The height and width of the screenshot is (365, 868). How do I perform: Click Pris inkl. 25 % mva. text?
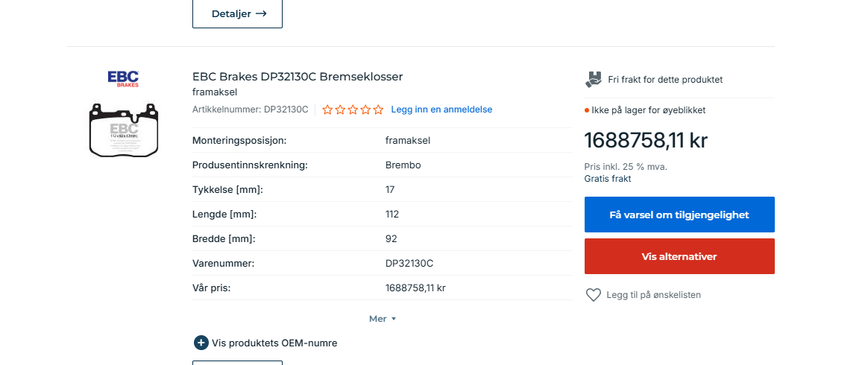(626, 167)
